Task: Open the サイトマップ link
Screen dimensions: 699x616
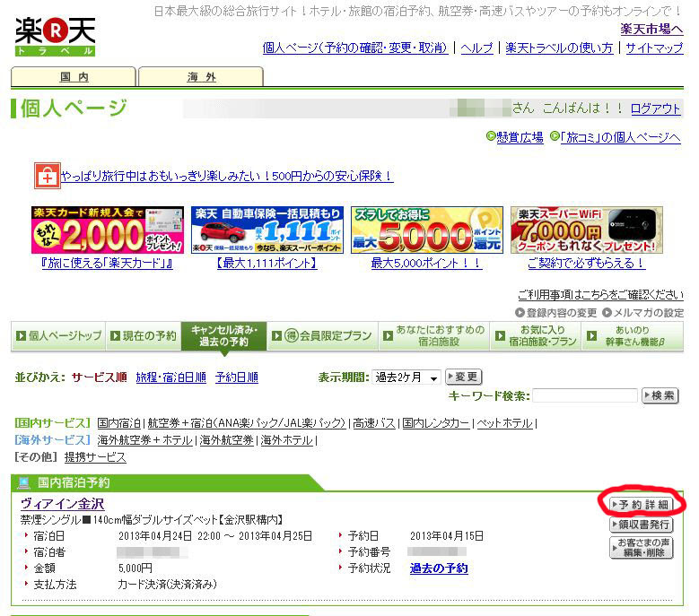Action: (x=654, y=48)
